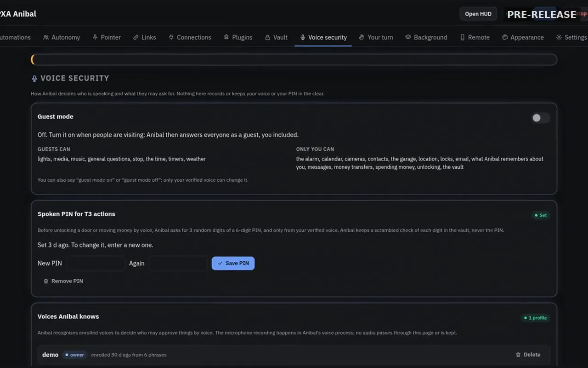This screenshot has width=588, height=368.
Task: Click the pointer icon on Pointer tab
Action: [x=95, y=37]
